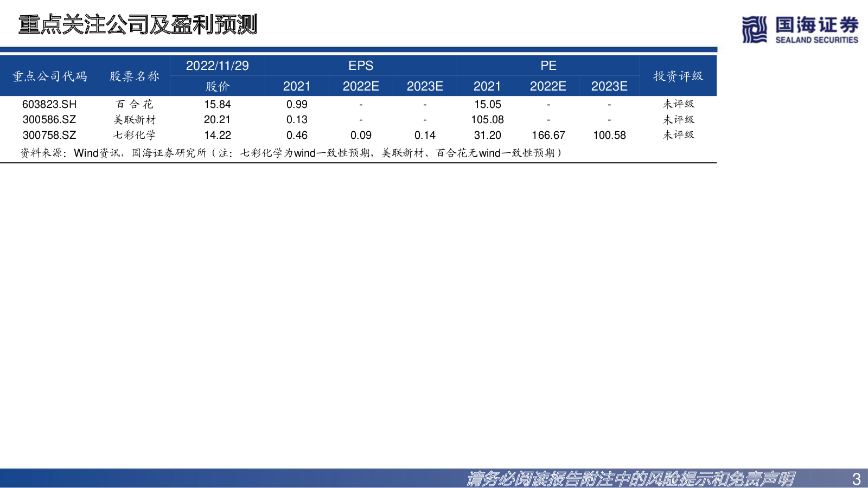Click the 2021 header under EPS
Screen dimensions: 868x488
297,86
